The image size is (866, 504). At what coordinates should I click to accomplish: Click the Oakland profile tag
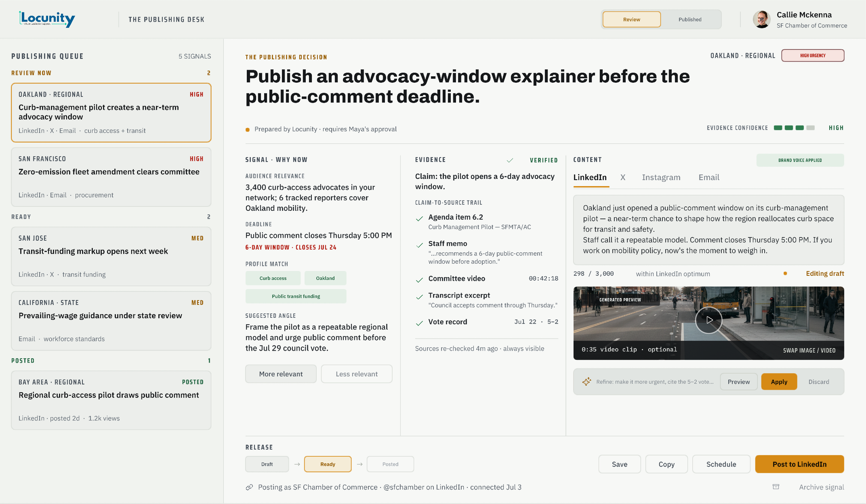(325, 278)
